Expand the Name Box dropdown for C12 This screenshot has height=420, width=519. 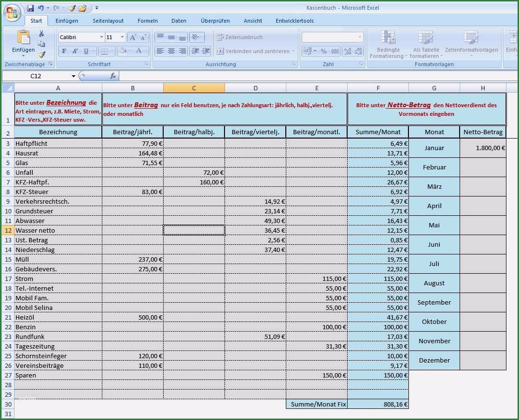(73, 76)
